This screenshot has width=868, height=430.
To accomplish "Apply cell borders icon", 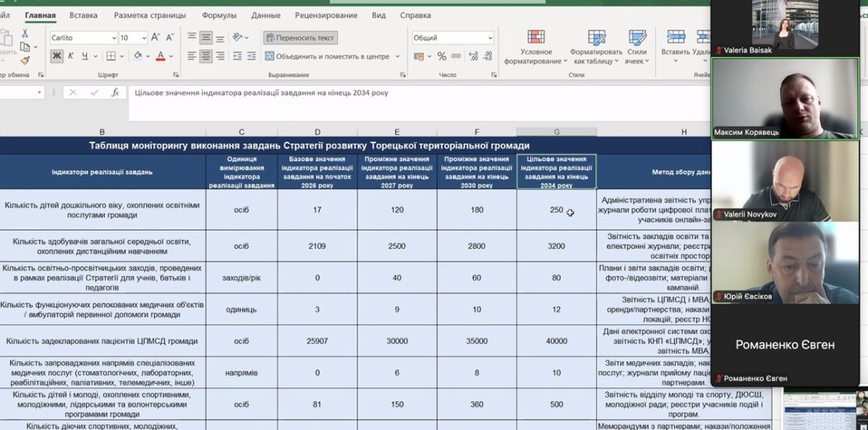I will click(x=111, y=56).
